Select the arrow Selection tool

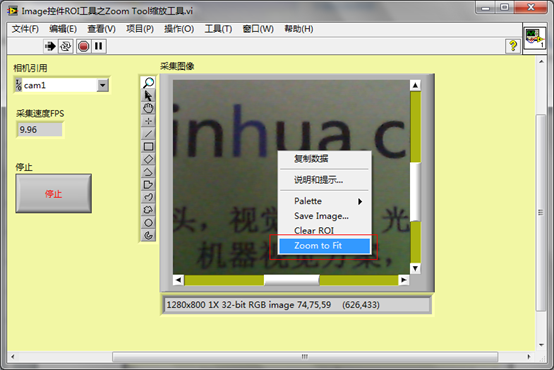148,95
